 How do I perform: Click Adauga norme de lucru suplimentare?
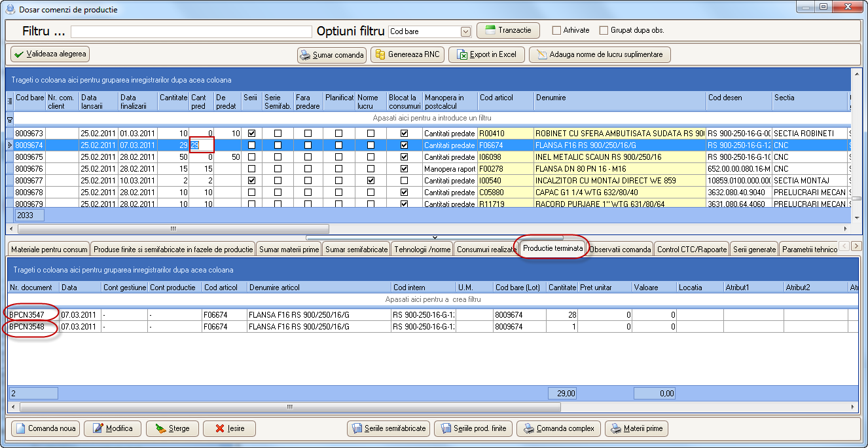click(x=600, y=55)
